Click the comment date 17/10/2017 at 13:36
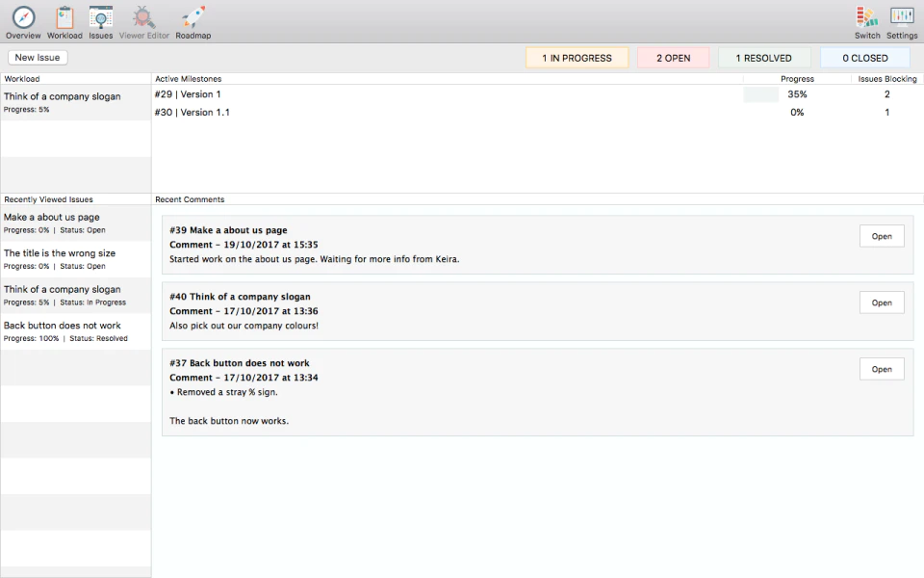Image resolution: width=924 pixels, height=578 pixels. (x=270, y=311)
